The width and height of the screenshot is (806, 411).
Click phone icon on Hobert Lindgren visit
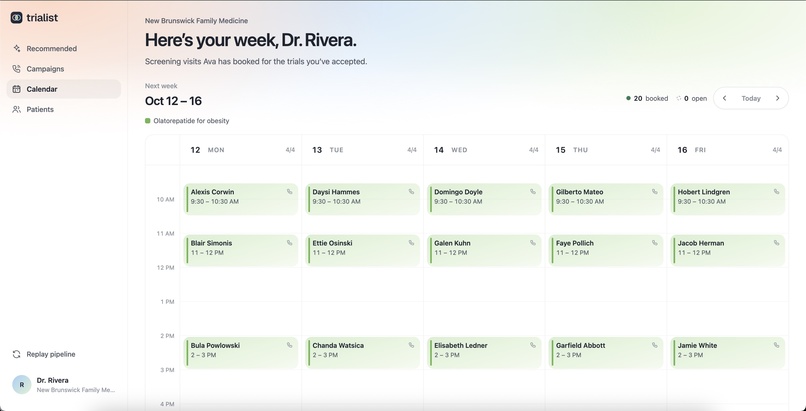click(776, 192)
